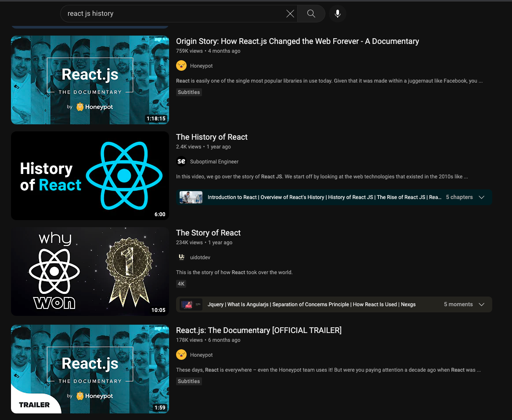
Task: Open the Origin Story React.js documentary title
Action: click(297, 41)
